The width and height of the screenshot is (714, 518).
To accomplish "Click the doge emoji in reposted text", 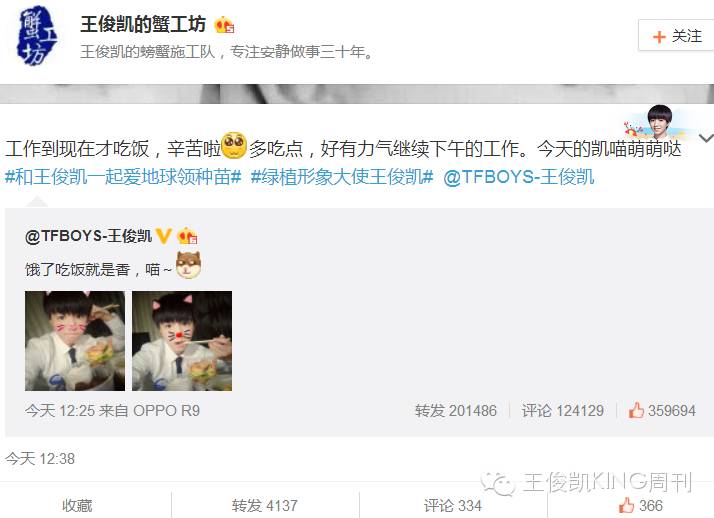I will 189,264.
